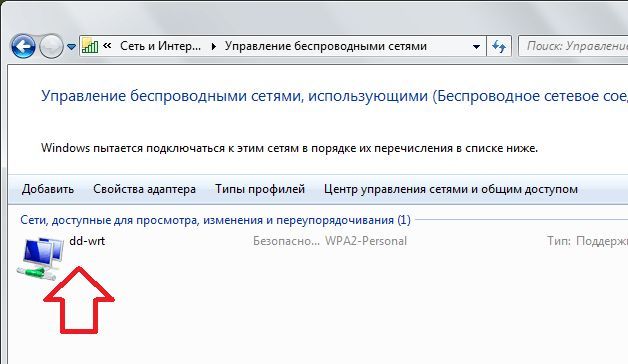Click the 'Windows пытается подключаться' description text
Image resolution: width=628 pixels, height=364 pixels.
click(289, 148)
